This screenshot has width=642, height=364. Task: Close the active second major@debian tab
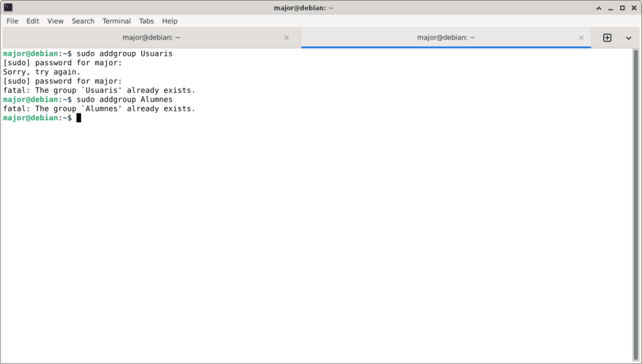[581, 38]
